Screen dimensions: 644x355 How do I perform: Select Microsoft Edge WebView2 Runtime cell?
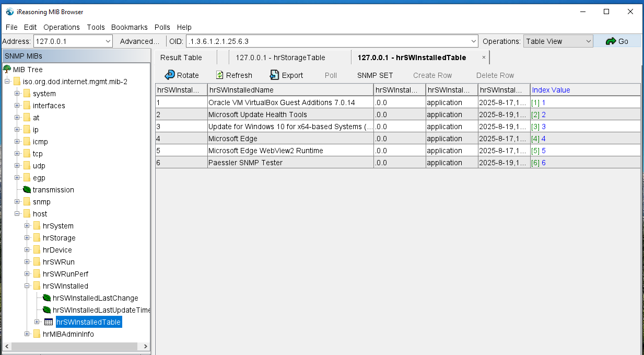(290, 151)
